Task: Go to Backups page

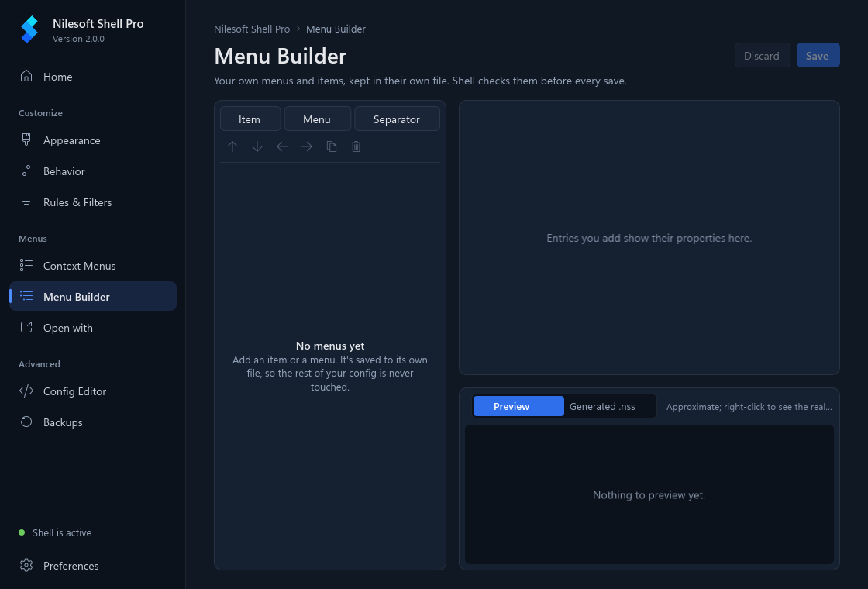Action: (x=93, y=422)
